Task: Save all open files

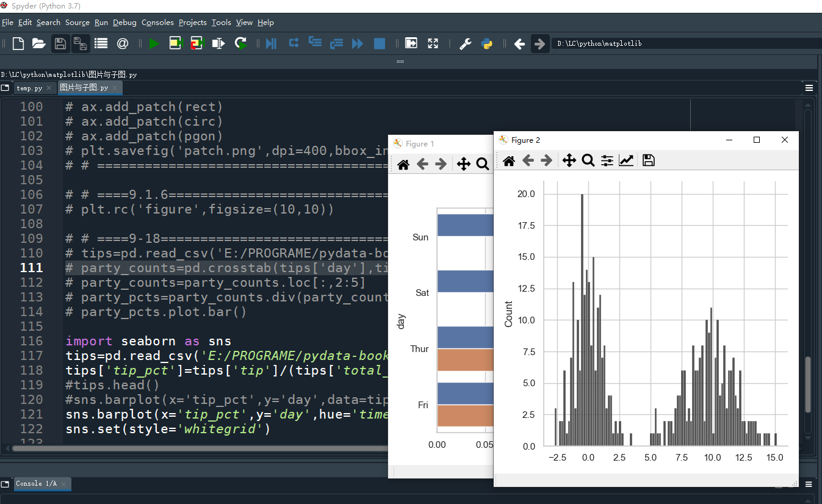Action: pyautogui.click(x=80, y=43)
